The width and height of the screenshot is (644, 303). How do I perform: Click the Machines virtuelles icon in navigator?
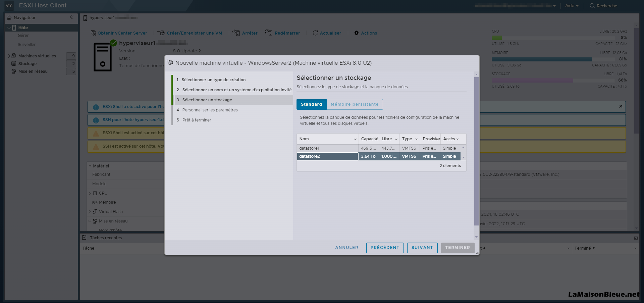14,56
